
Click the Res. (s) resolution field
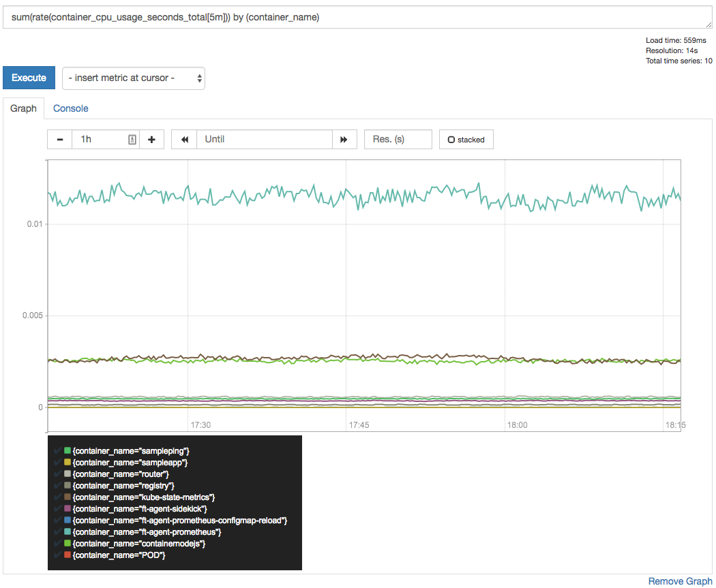tap(398, 139)
